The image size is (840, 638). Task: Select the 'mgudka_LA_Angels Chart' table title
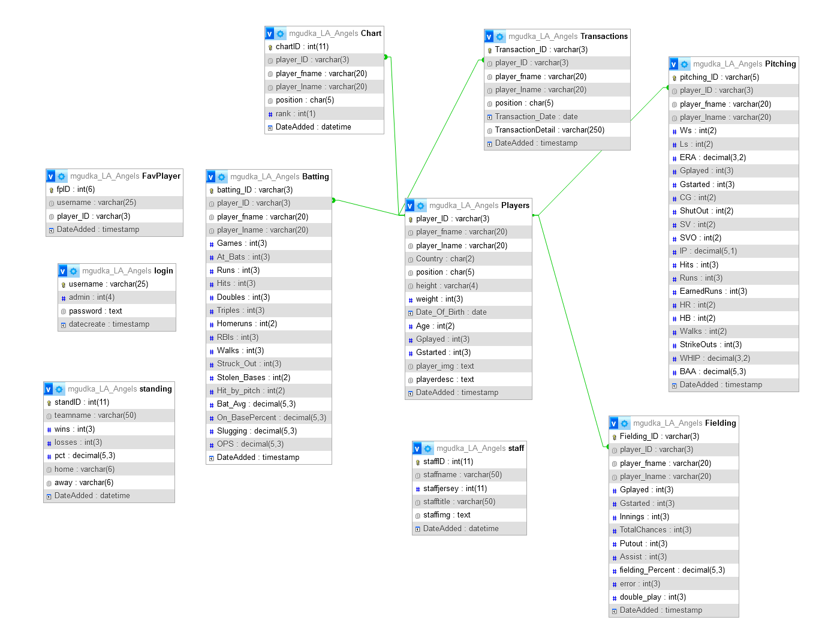tap(335, 34)
